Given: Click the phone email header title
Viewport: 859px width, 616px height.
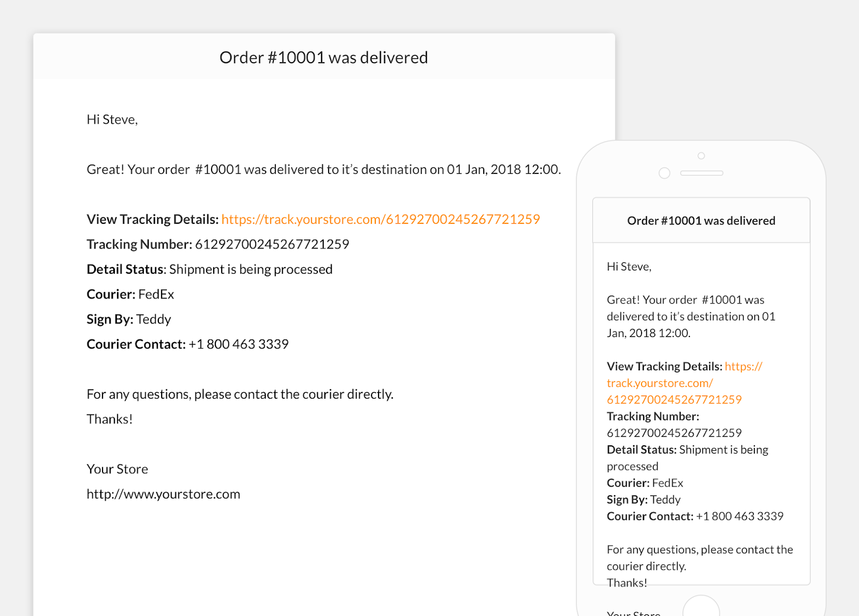Looking at the screenshot, I should point(701,221).
